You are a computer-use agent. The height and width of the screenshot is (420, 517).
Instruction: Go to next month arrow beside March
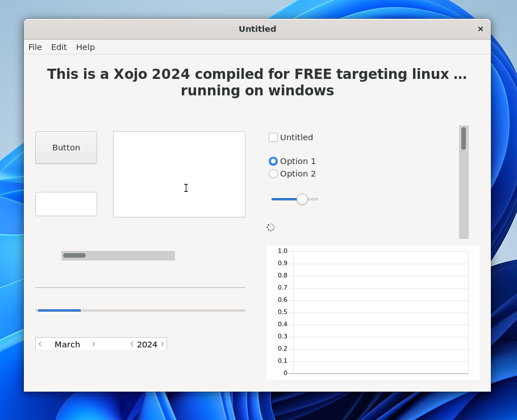coord(94,344)
